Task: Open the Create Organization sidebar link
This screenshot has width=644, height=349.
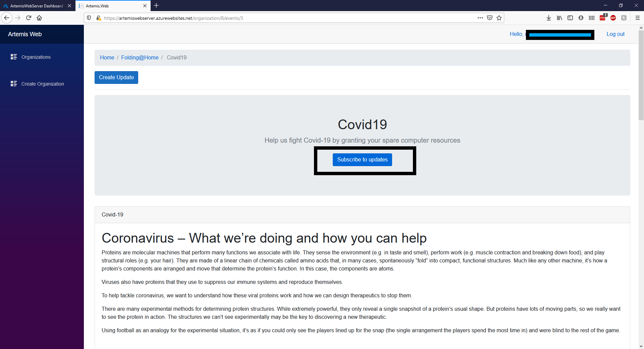Action: pyautogui.click(x=43, y=84)
